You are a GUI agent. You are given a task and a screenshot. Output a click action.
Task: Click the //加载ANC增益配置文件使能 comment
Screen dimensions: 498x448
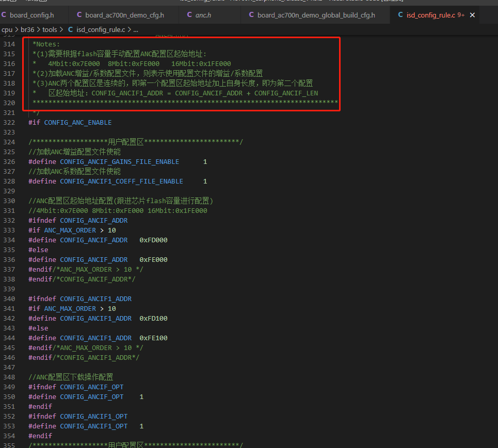tap(75, 152)
